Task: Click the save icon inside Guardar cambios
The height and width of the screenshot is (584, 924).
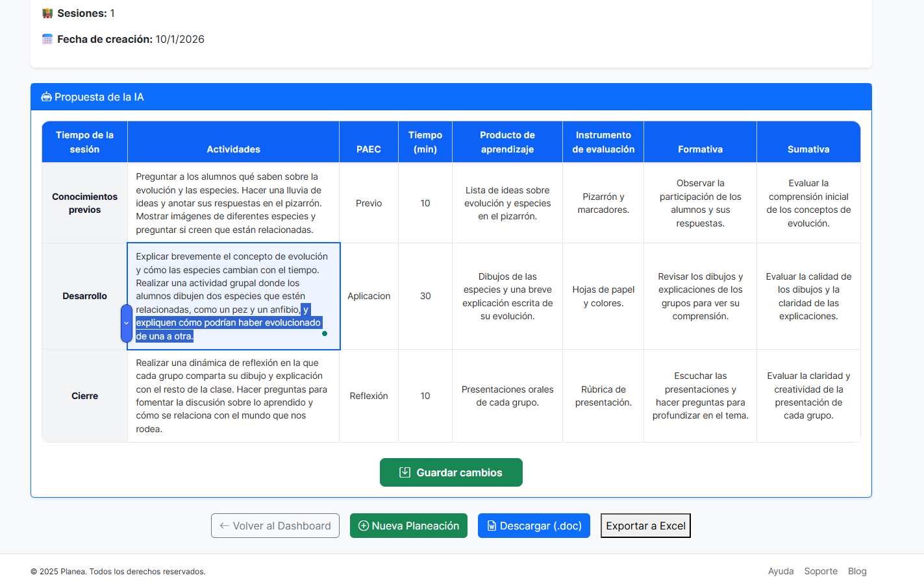Action: [x=405, y=472]
